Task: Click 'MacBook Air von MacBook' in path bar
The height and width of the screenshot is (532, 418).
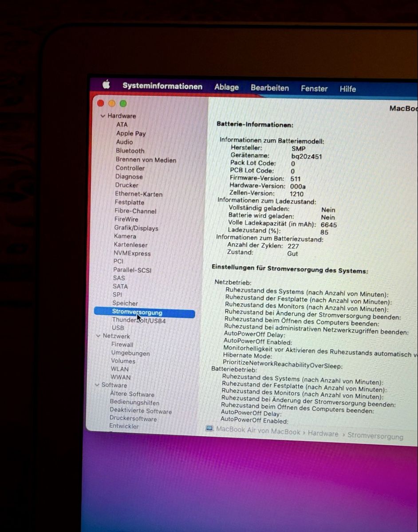Action: click(x=258, y=430)
